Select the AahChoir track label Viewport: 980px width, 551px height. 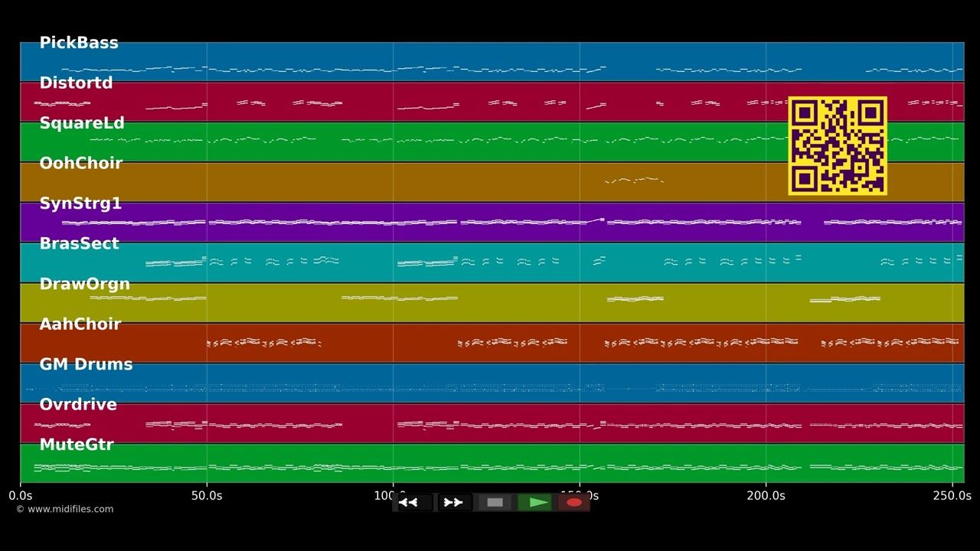coord(80,324)
